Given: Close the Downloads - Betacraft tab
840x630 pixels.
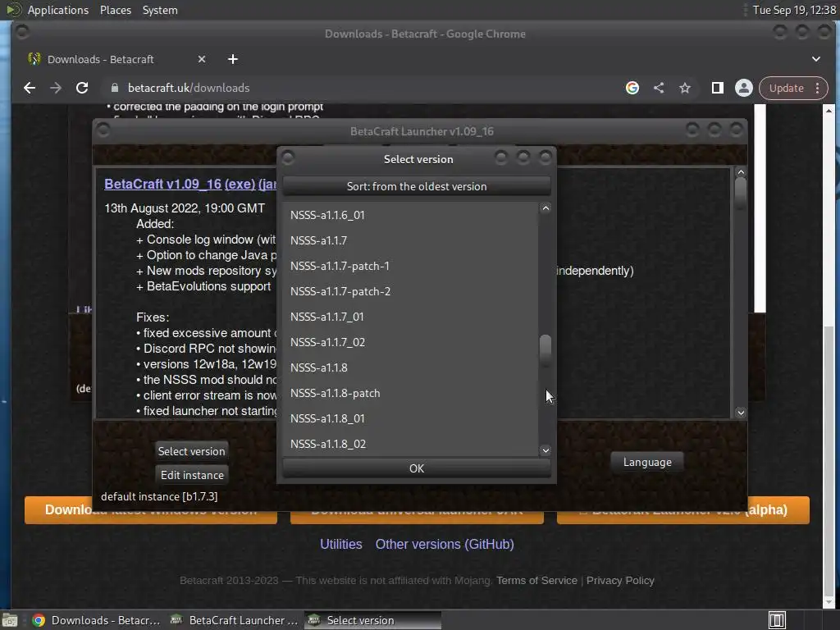Looking at the screenshot, I should point(202,59).
